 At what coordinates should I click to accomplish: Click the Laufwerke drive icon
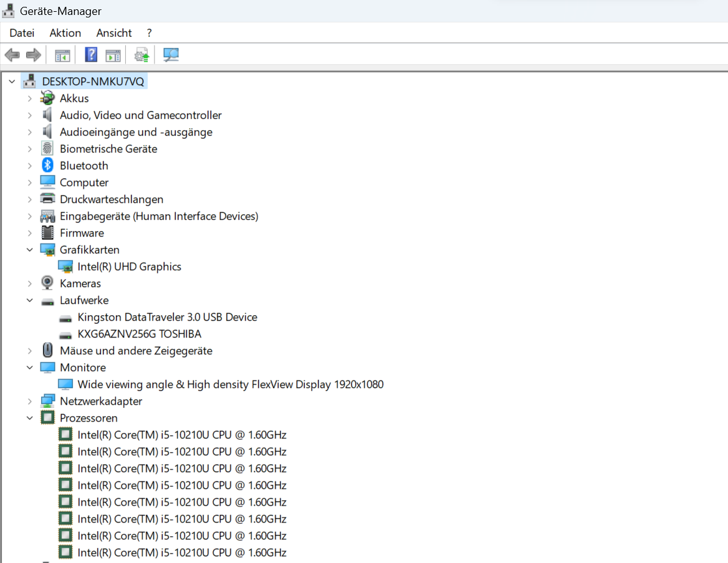pos(47,301)
